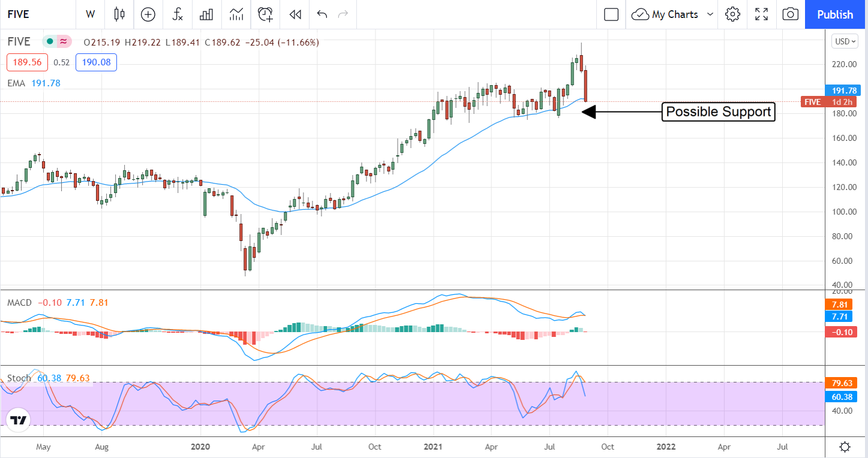
Task: Open the USD currency dropdown
Action: [x=844, y=41]
